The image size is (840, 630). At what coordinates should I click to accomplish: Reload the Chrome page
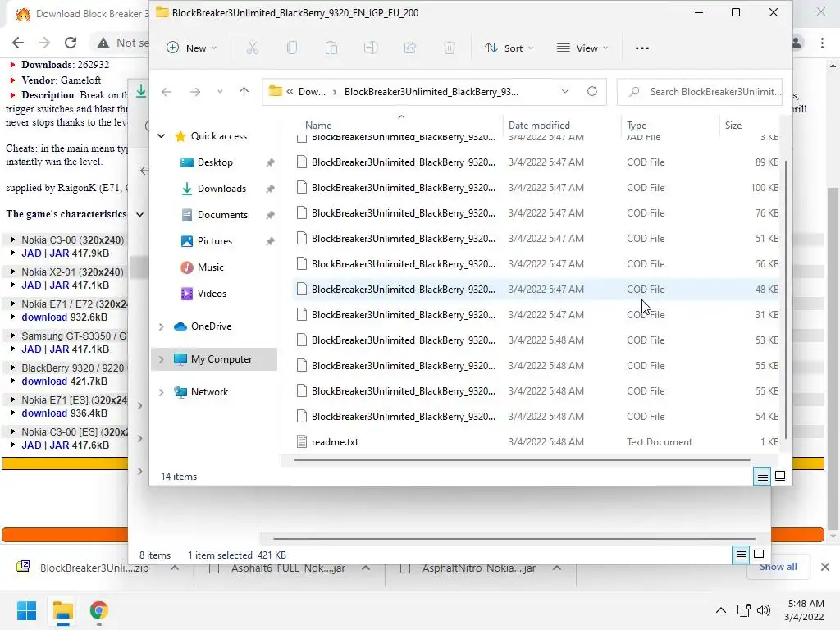[x=71, y=43]
